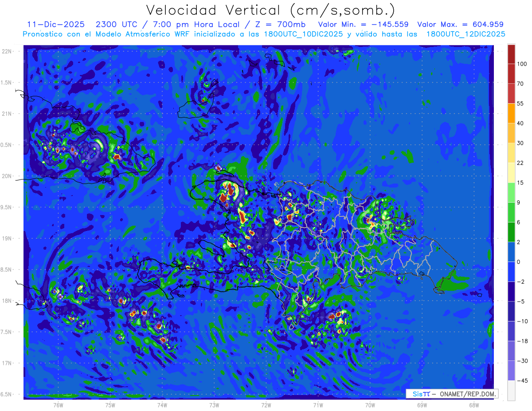
Task: Click the '68W' longitude label
Action: pyautogui.click(x=474, y=405)
